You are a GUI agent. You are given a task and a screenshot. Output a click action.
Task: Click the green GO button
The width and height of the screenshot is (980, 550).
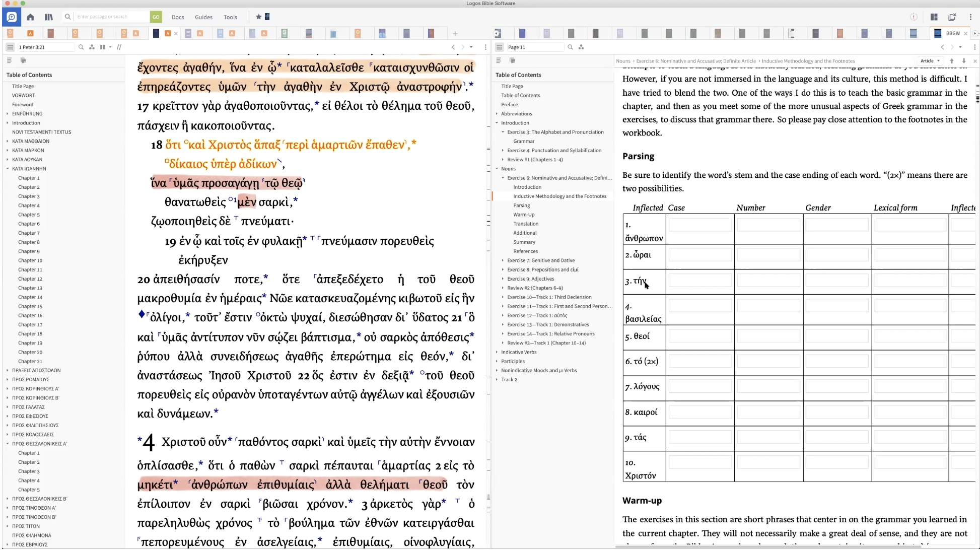(156, 17)
